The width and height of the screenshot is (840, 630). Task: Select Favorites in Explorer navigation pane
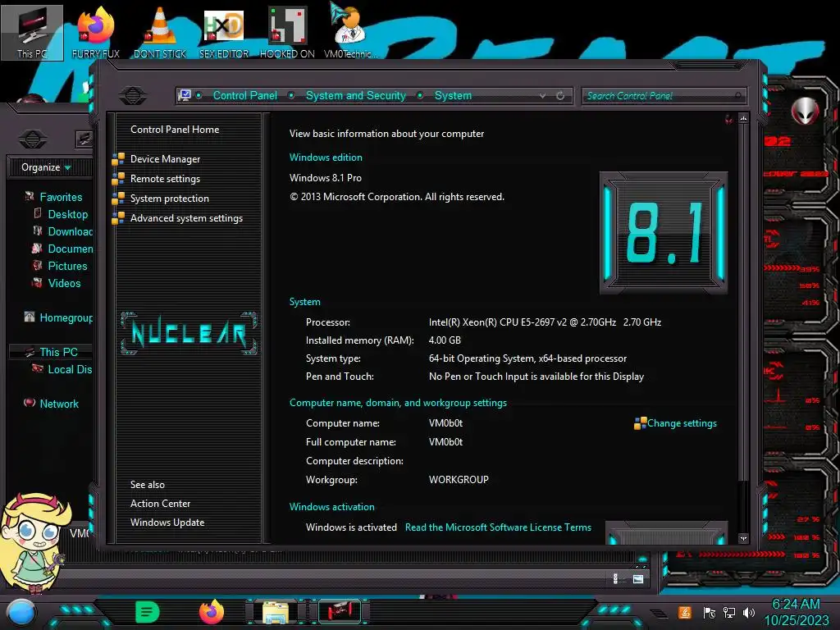(61, 197)
